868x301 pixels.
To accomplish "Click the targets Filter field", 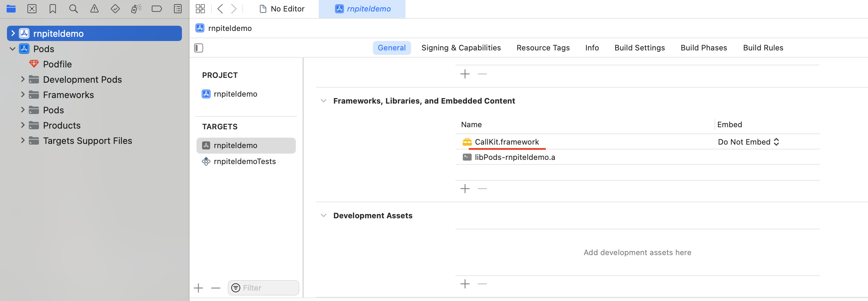I will point(263,288).
